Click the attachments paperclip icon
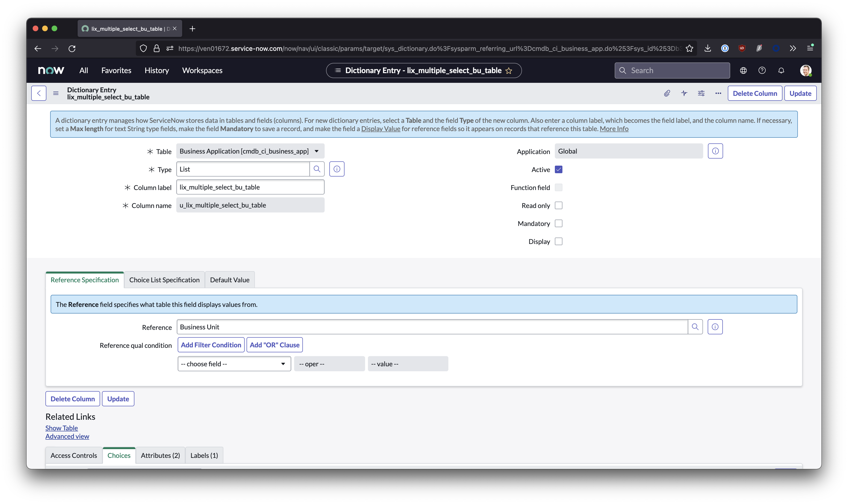 [667, 93]
